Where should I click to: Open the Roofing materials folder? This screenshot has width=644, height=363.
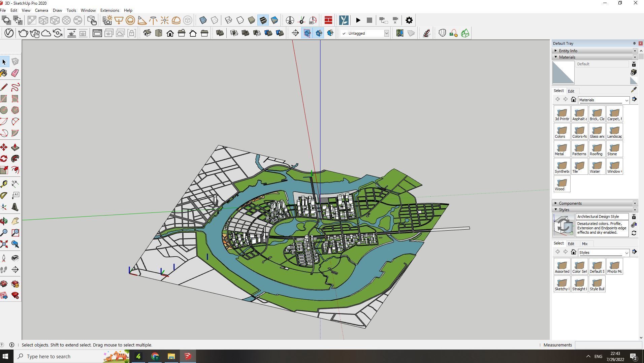click(x=597, y=149)
